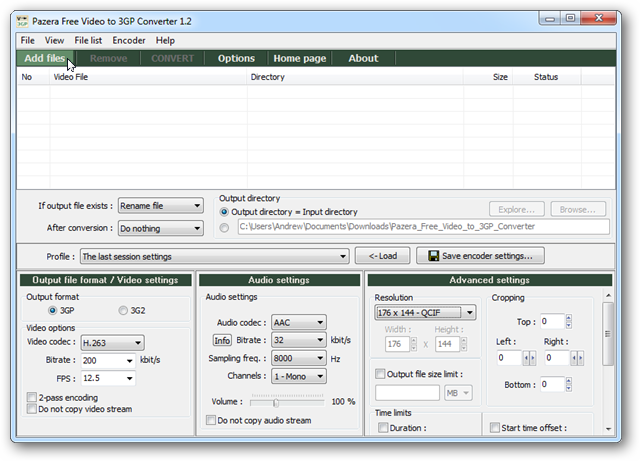Click the Load profile button
The image size is (640, 461).
[382, 256]
